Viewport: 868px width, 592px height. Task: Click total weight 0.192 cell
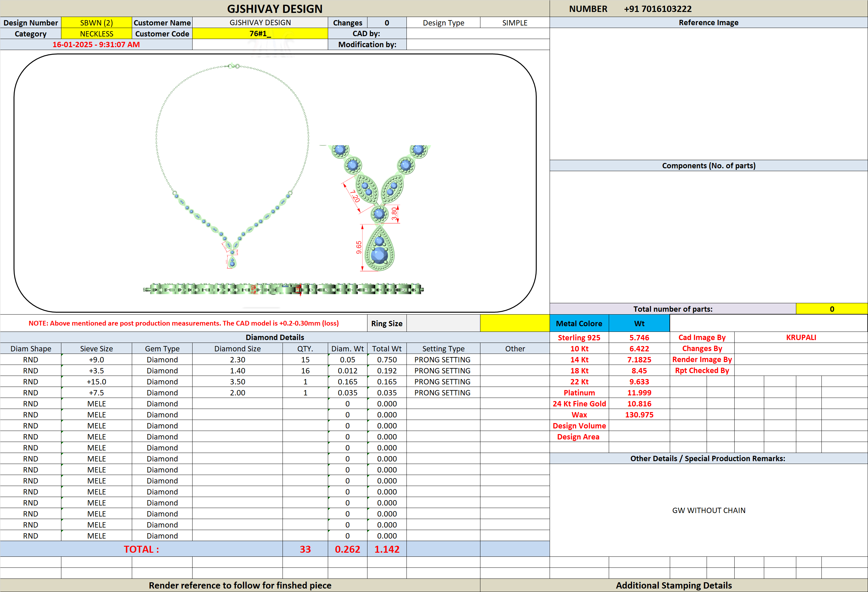pyautogui.click(x=387, y=371)
